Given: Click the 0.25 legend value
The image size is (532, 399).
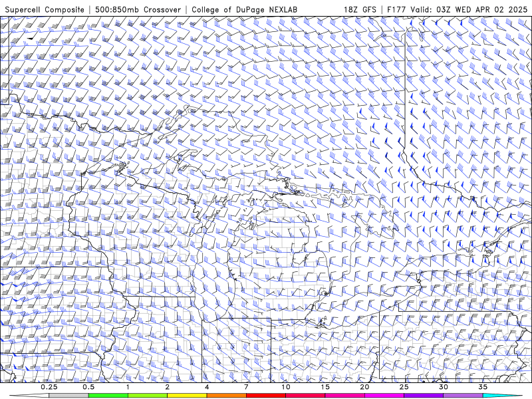Looking at the screenshot, I should (49, 387).
